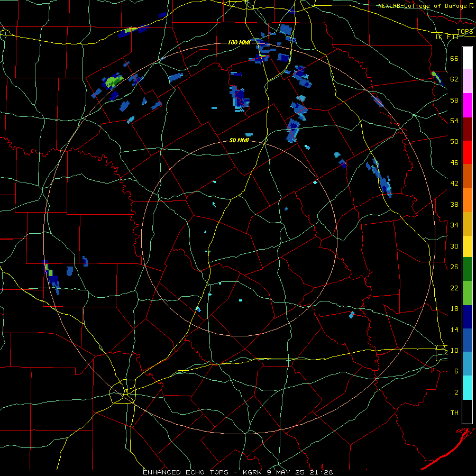This screenshot has width=476, height=476.
Task: Click the legend value '58'
Action: pyautogui.click(x=454, y=100)
